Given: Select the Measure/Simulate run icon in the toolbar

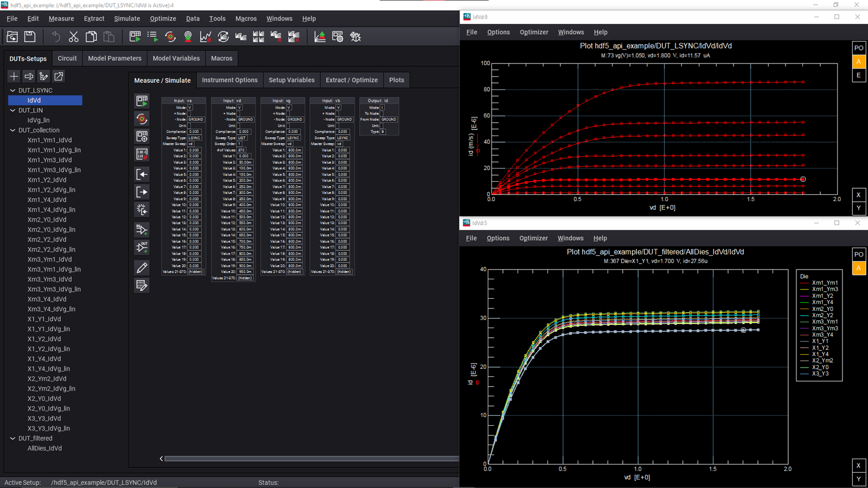Looking at the screenshot, I should click(142, 100).
